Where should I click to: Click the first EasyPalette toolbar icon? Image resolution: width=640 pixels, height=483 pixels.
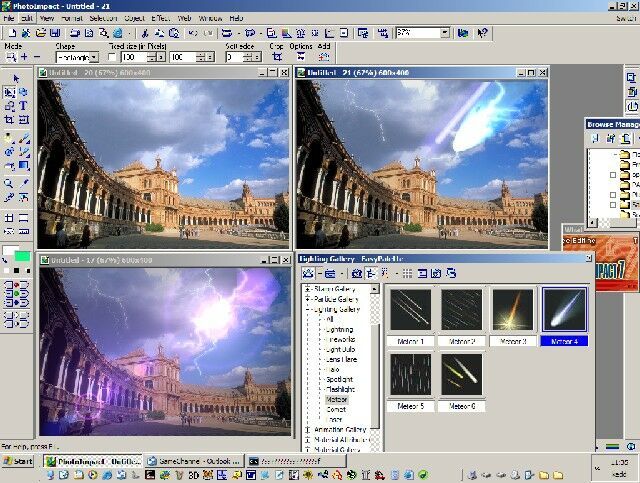point(309,272)
